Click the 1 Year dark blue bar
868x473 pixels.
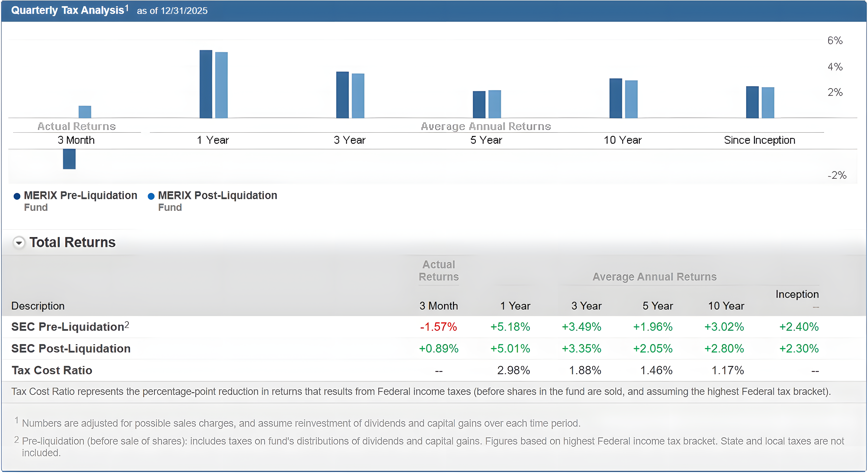206,84
